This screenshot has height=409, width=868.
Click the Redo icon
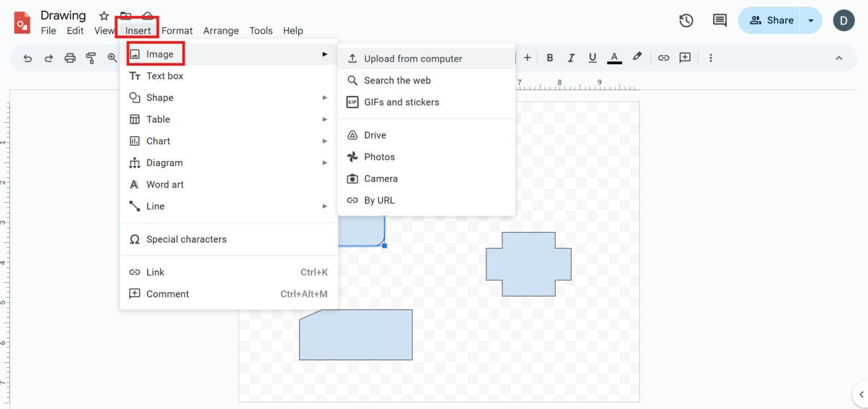click(x=49, y=58)
